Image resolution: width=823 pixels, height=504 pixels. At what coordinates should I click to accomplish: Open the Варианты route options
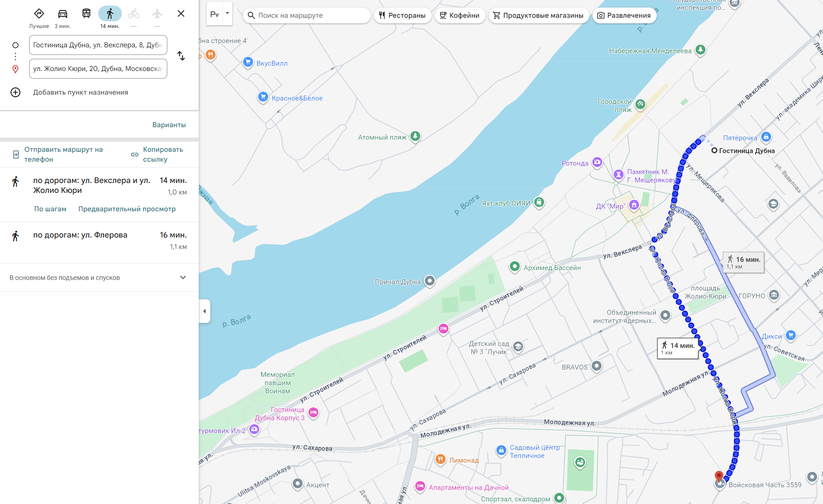[x=169, y=125]
